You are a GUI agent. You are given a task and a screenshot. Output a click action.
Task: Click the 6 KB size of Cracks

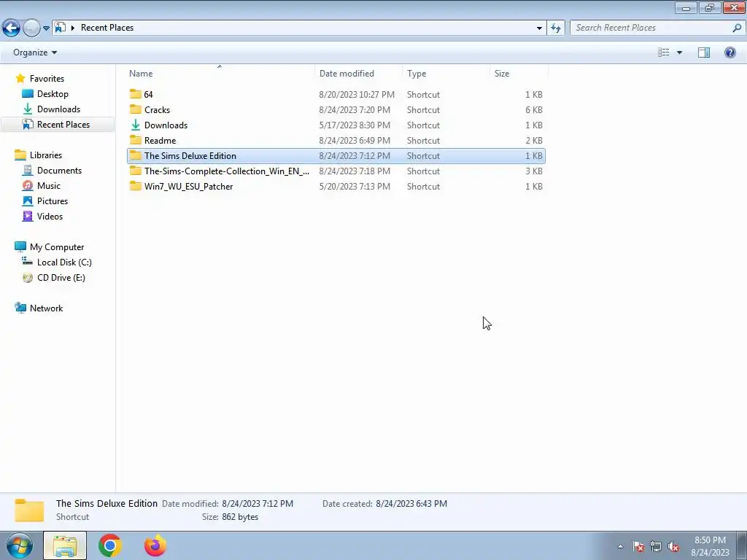[533, 110]
